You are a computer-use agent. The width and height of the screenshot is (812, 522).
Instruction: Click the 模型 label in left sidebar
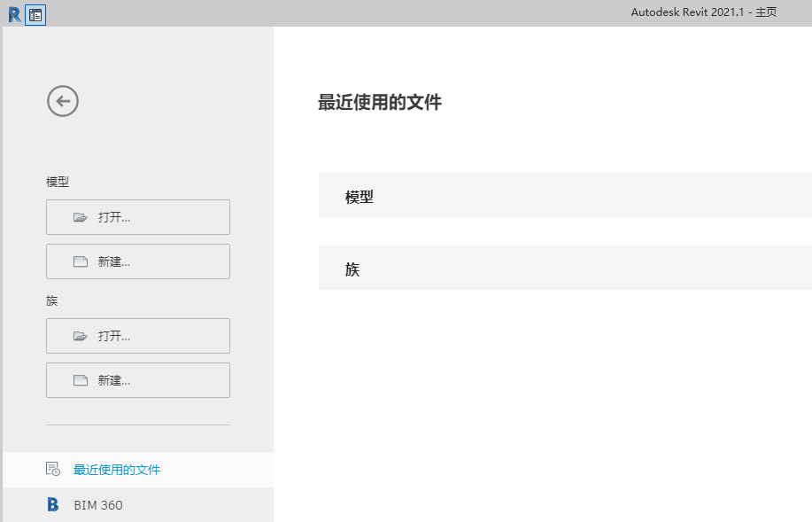point(58,182)
